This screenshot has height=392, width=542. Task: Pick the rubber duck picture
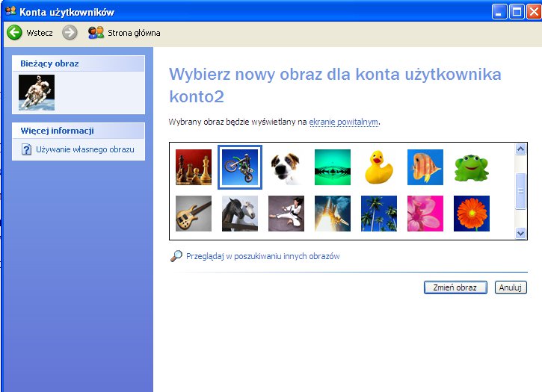point(379,167)
